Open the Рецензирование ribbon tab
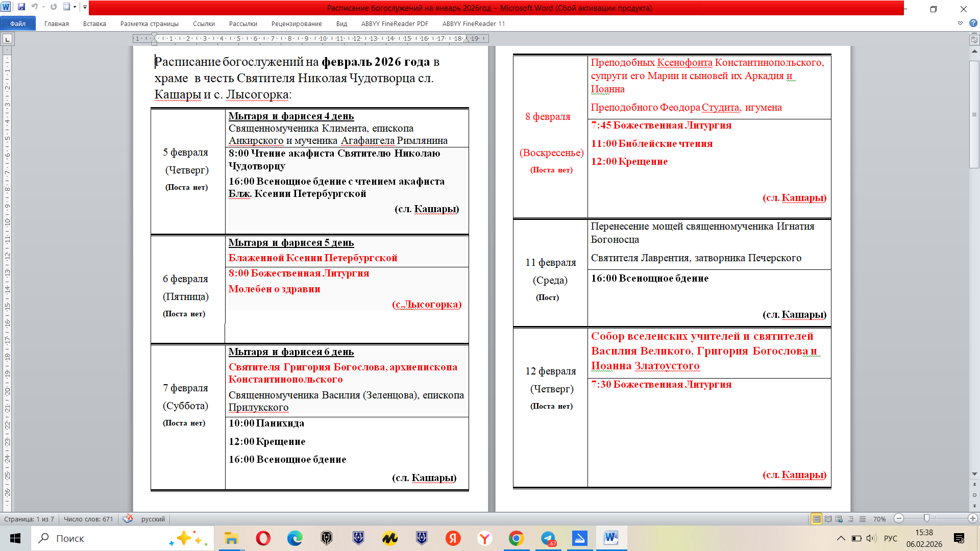980x551 pixels. point(297,24)
